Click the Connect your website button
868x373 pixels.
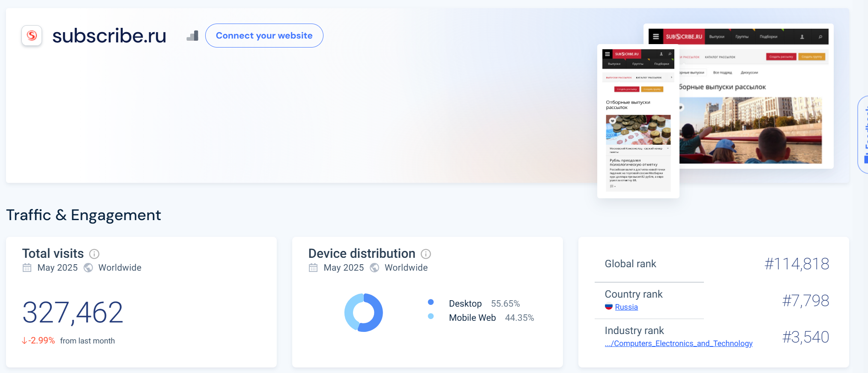pos(264,36)
